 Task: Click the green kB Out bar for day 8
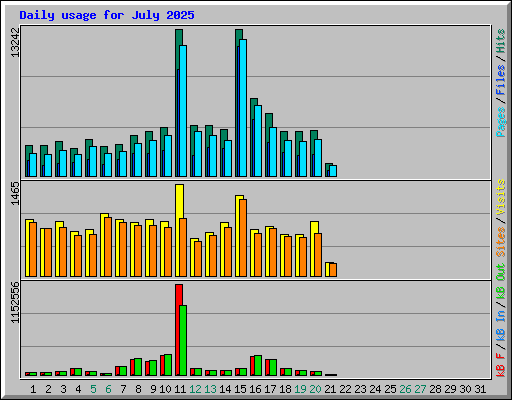point(138,367)
